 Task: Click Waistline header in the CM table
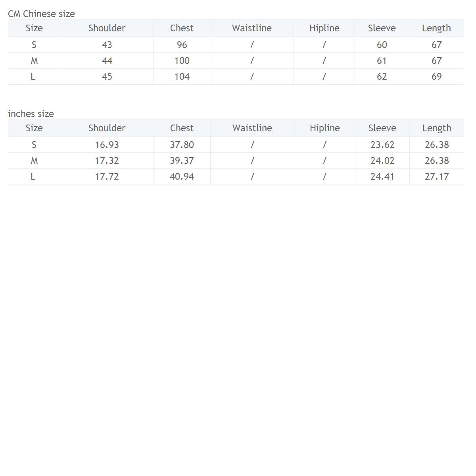coord(251,28)
